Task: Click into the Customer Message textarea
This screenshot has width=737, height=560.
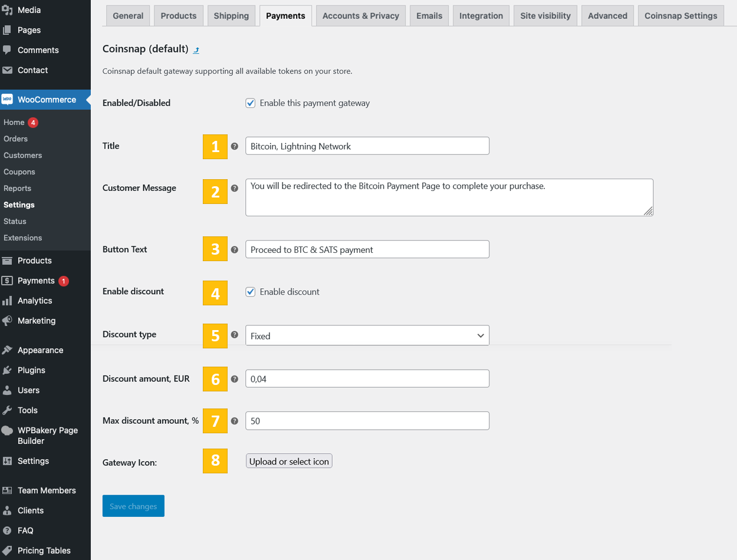Action: (x=449, y=197)
